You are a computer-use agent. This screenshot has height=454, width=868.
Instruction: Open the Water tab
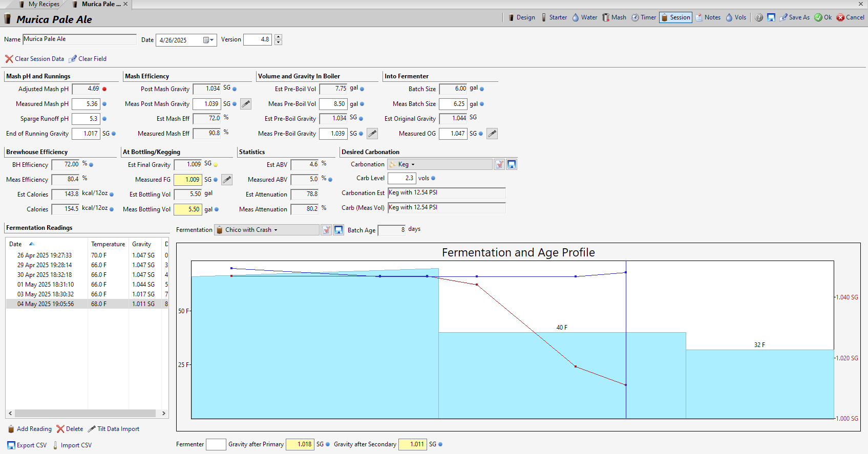(x=584, y=17)
